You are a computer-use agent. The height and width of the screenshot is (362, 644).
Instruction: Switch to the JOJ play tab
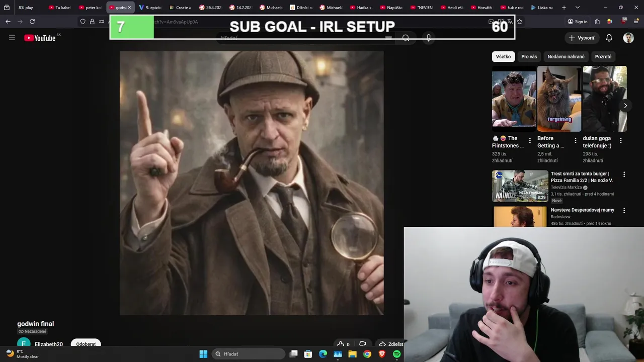(26, 8)
